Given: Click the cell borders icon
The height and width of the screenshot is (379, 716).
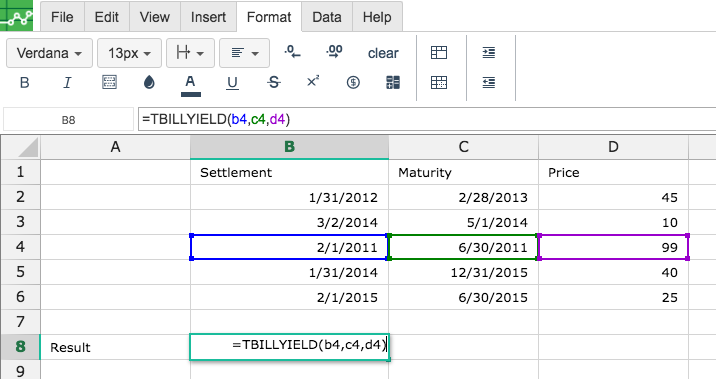Looking at the screenshot, I should pos(109,83).
